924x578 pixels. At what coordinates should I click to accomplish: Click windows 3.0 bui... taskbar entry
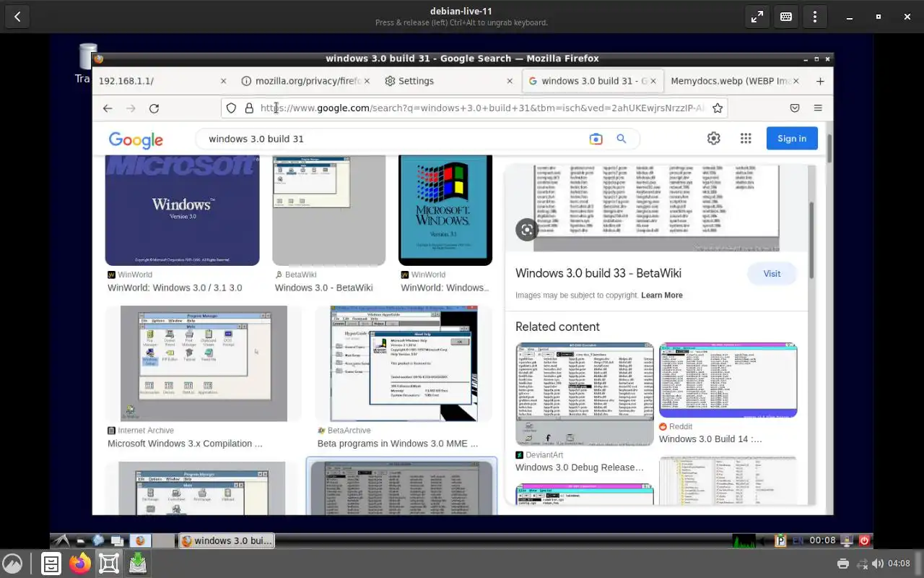[x=226, y=540]
